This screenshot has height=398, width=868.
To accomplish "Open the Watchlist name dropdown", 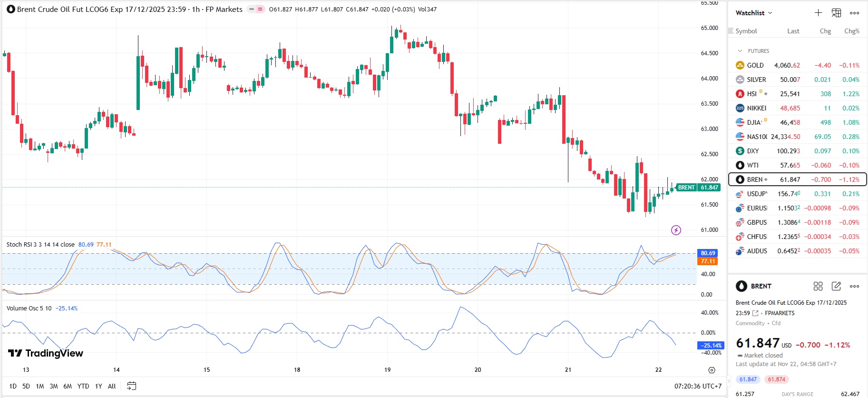I will click(x=754, y=13).
